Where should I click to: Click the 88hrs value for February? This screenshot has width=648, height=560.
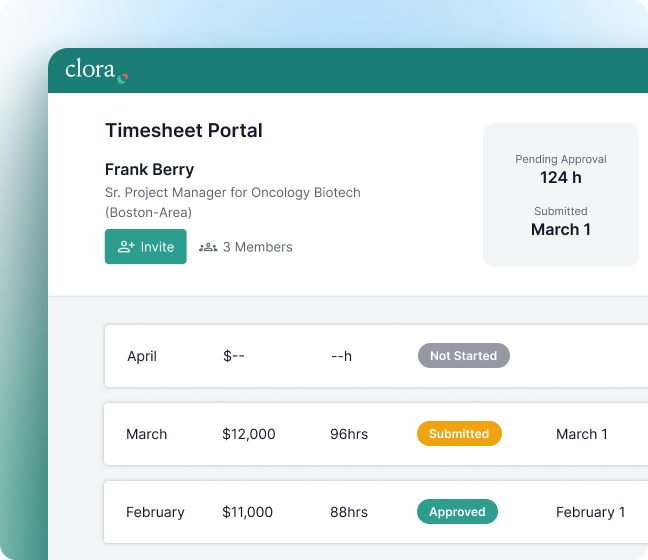349,512
